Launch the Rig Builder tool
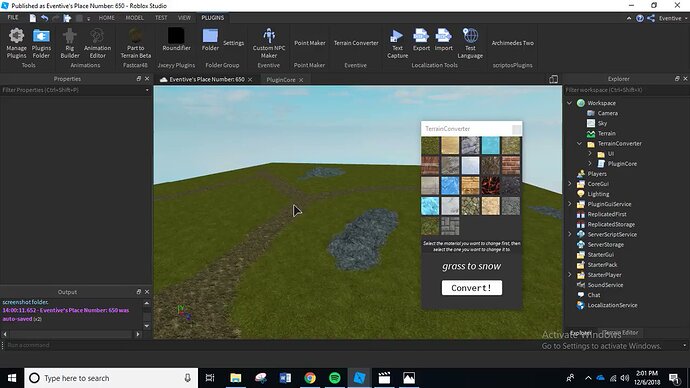 click(70, 43)
